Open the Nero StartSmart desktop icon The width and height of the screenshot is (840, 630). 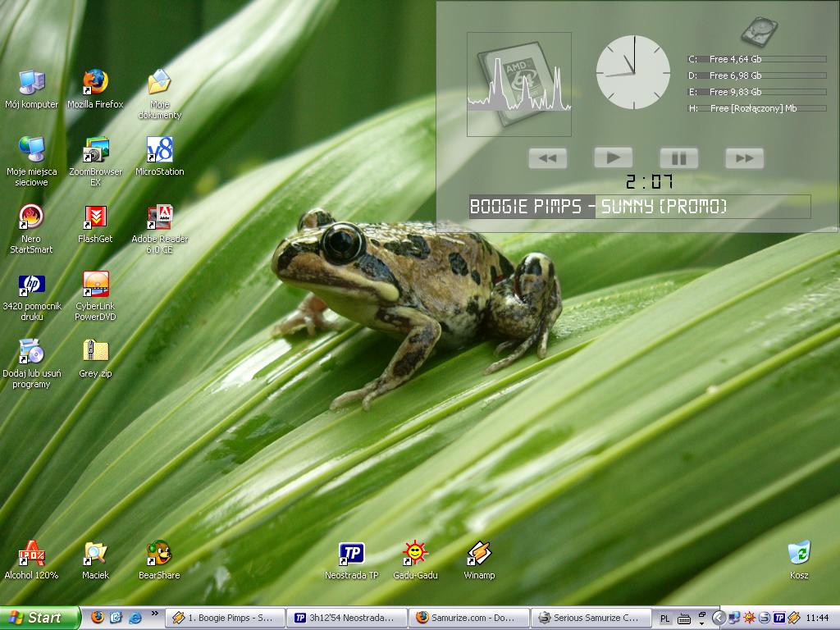coord(31,217)
